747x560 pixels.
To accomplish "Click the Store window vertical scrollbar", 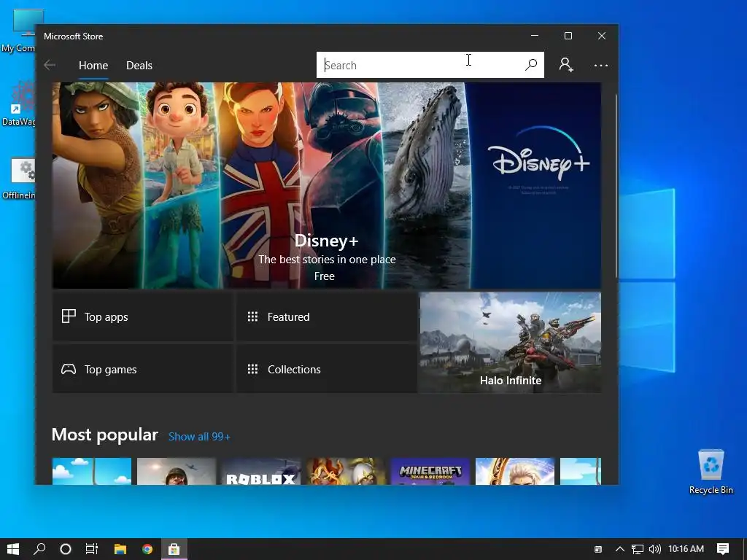I will 616,186.
